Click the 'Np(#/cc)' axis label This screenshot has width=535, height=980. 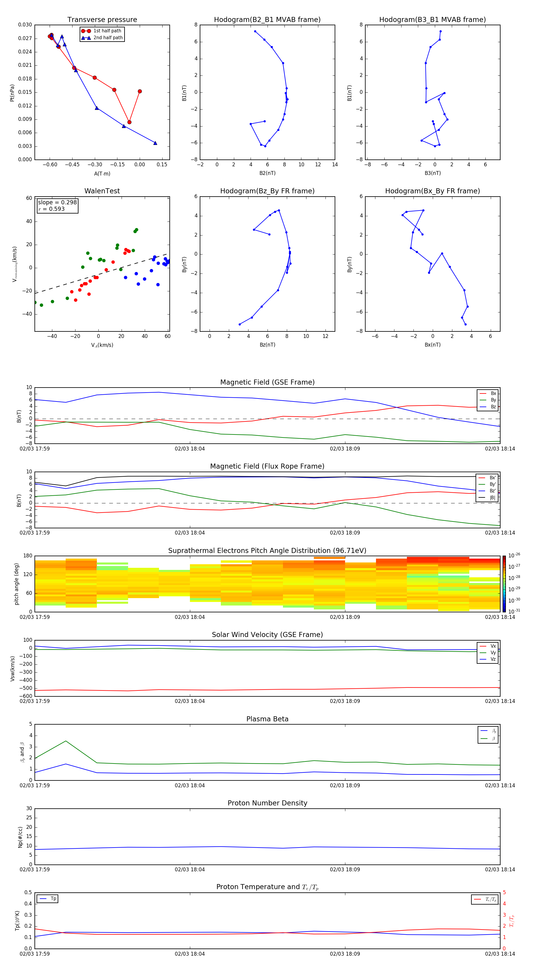click(x=20, y=837)
